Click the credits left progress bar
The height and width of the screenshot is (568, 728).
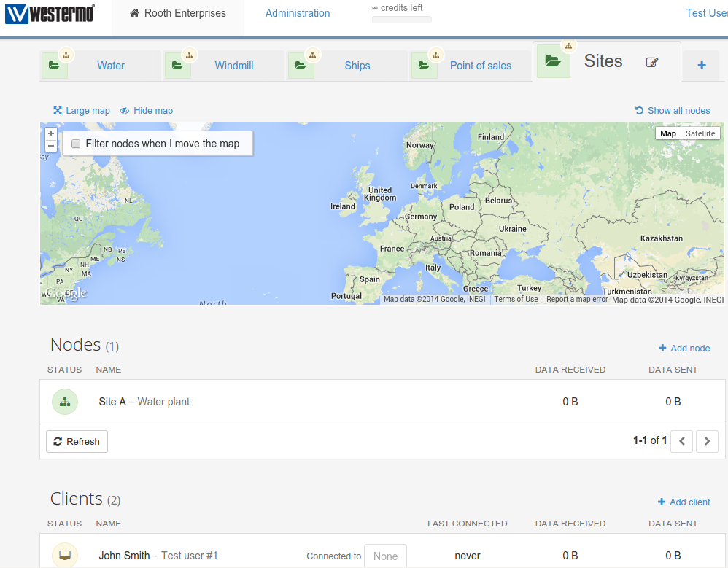tap(401, 20)
